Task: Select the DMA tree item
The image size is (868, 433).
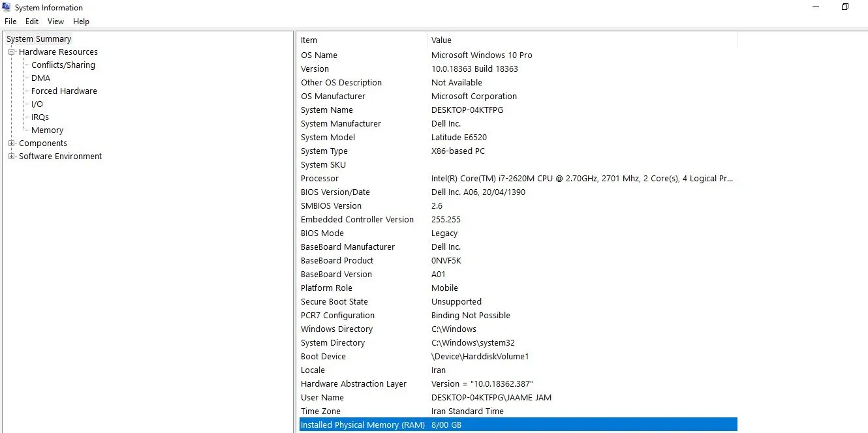Action: [x=40, y=78]
